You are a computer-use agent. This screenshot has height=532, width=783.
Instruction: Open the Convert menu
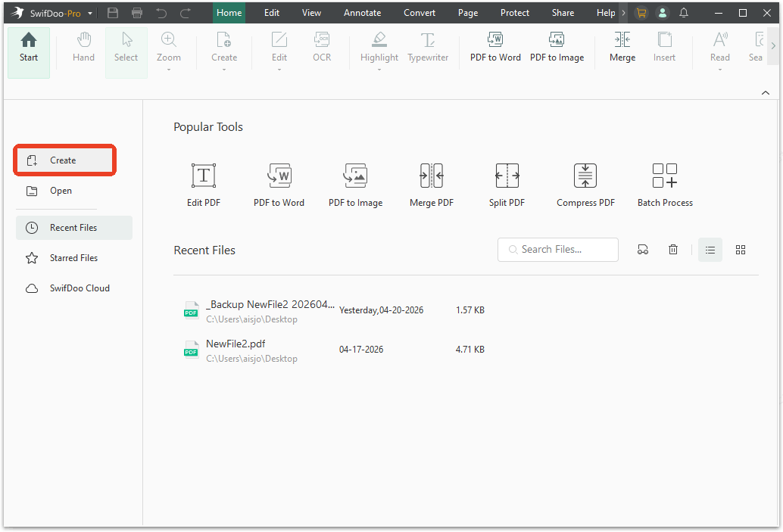point(419,12)
